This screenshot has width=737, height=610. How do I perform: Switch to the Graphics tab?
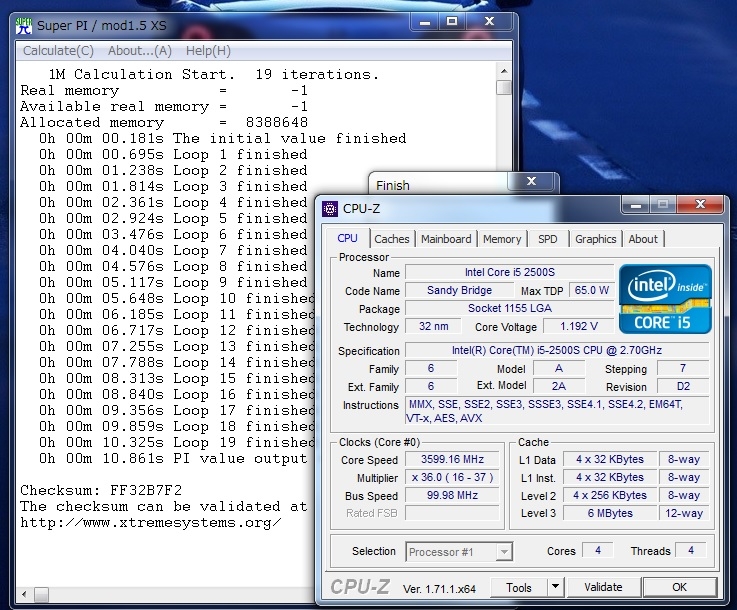[596, 239]
